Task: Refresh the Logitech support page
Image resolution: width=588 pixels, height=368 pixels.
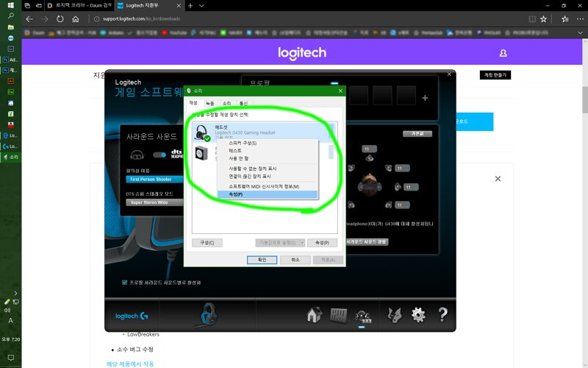Action: pyautogui.click(x=60, y=19)
